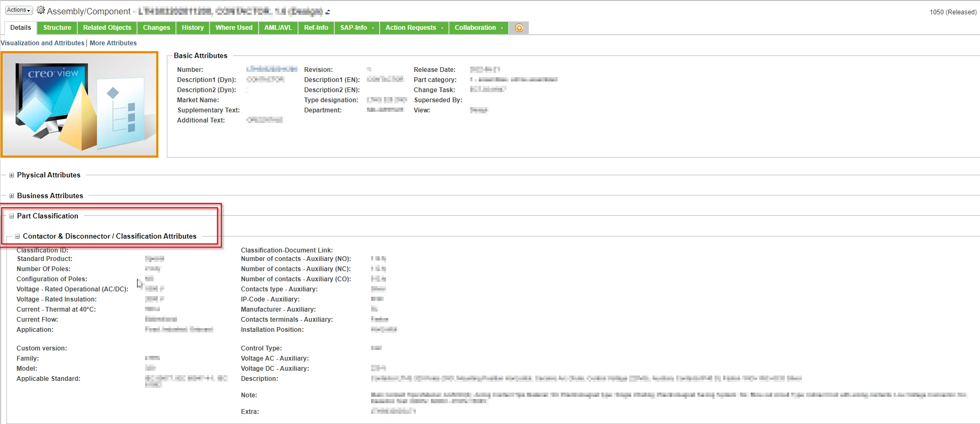Go to the Changes tab
This screenshot has width=980, height=424.
(x=156, y=28)
